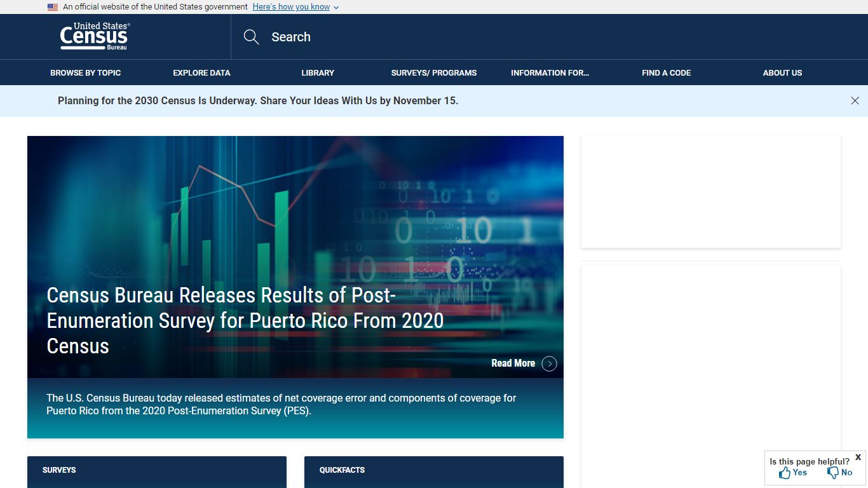Viewport: 868px width, 488px height.
Task: Open the Browse by Topic menu
Action: (x=86, y=73)
